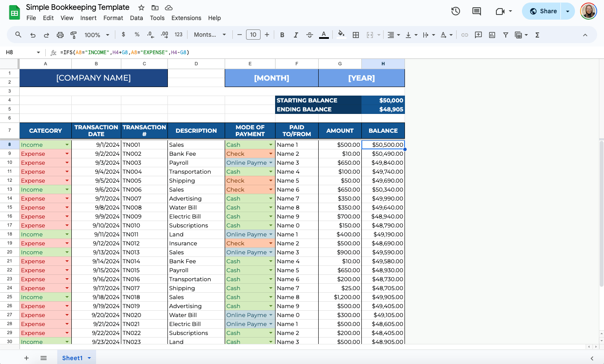The width and height of the screenshot is (604, 364).
Task: Select the paint format tool
Action: pyautogui.click(x=73, y=35)
